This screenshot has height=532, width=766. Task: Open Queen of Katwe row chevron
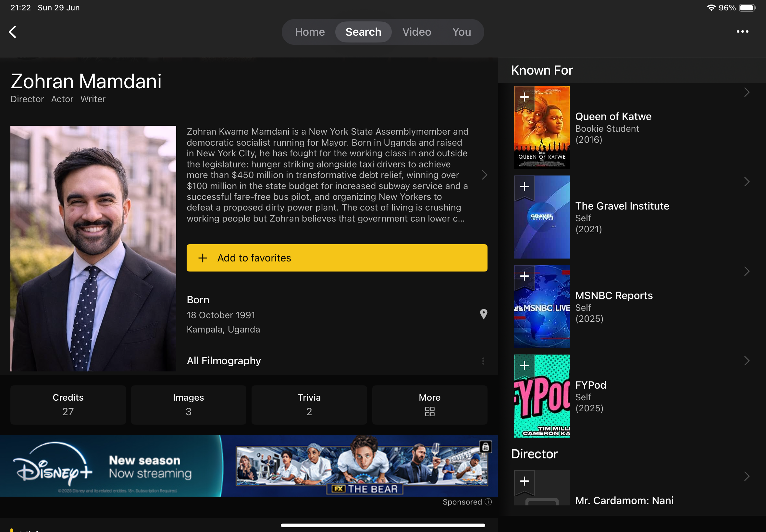coord(747,92)
